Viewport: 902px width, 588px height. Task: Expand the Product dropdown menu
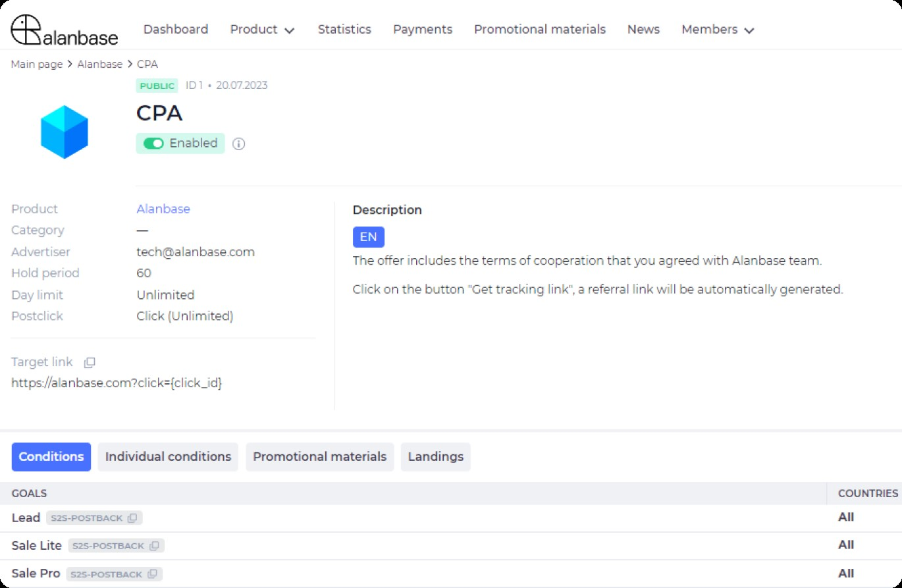262,30
